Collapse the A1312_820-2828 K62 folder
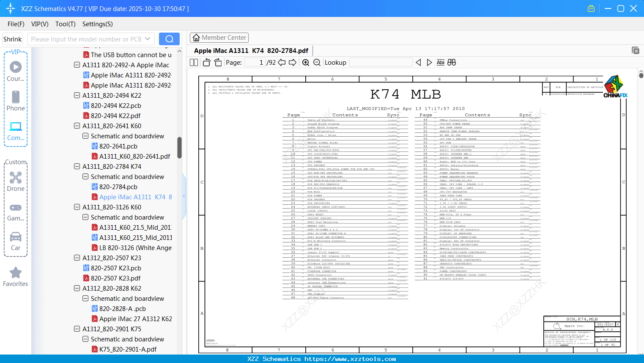This screenshot has height=363, width=644. click(77, 289)
